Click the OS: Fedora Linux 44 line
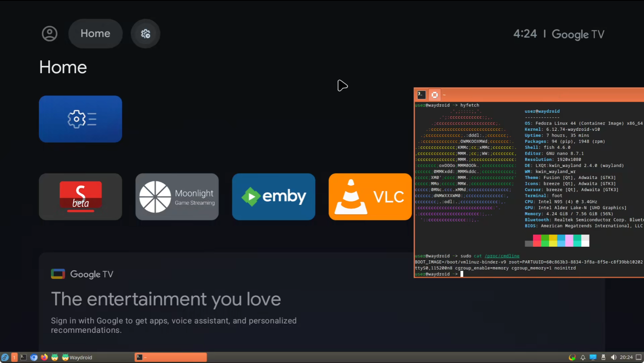This screenshot has width=644, height=363. [x=584, y=123]
